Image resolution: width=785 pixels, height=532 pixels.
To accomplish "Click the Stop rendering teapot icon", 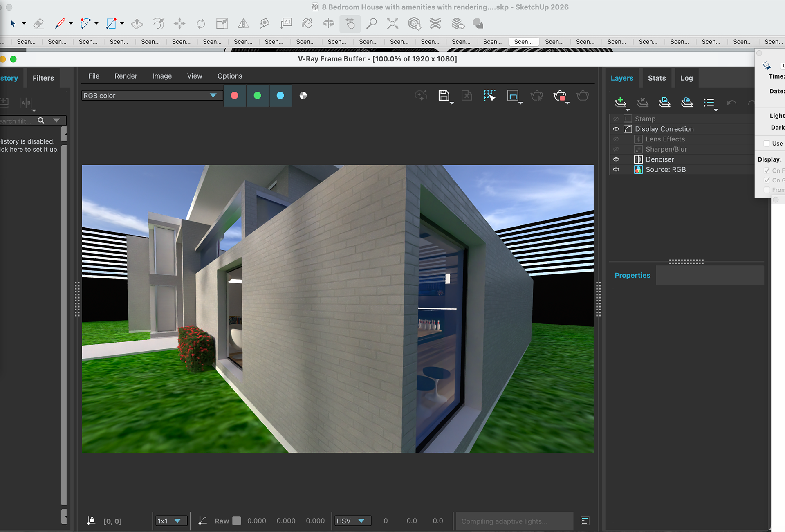I will coord(559,96).
